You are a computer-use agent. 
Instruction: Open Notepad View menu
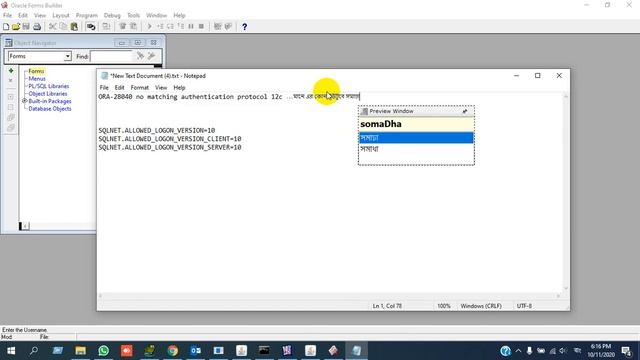pos(161,87)
